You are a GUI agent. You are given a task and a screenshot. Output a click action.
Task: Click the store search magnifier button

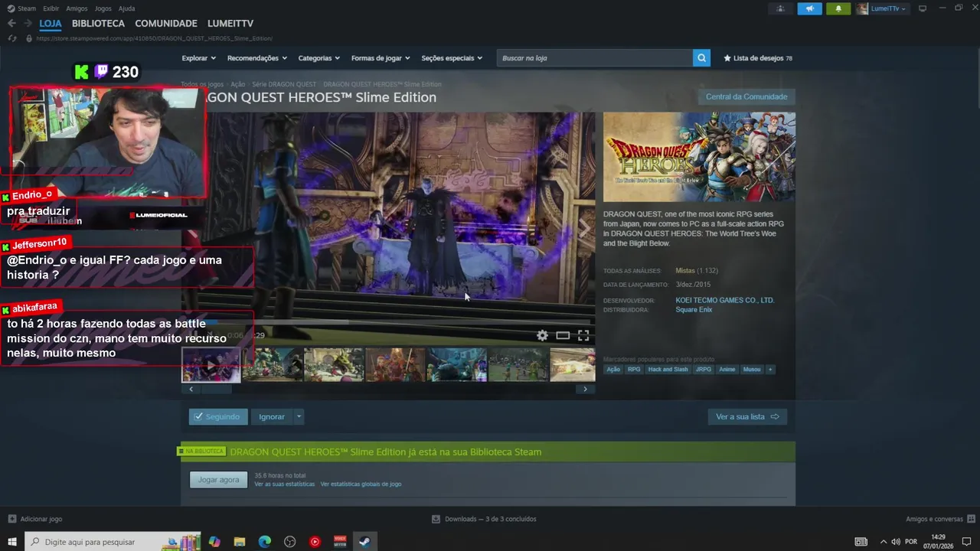(x=701, y=58)
